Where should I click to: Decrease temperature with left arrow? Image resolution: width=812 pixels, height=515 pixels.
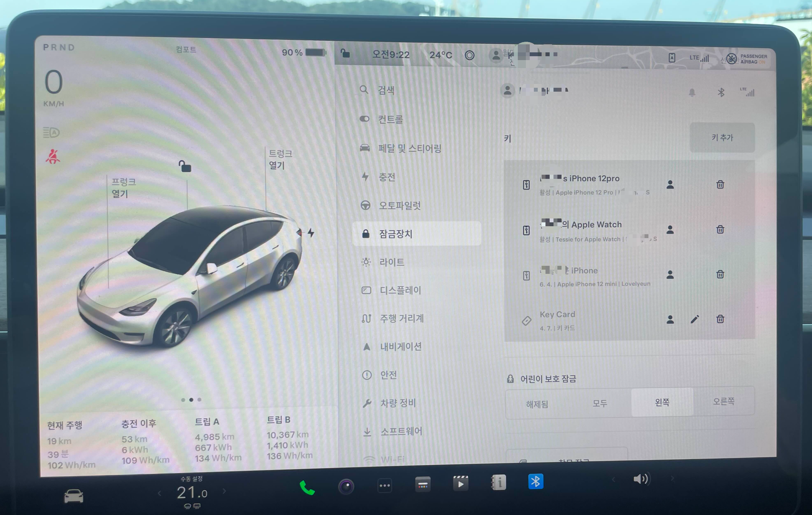[x=159, y=494]
